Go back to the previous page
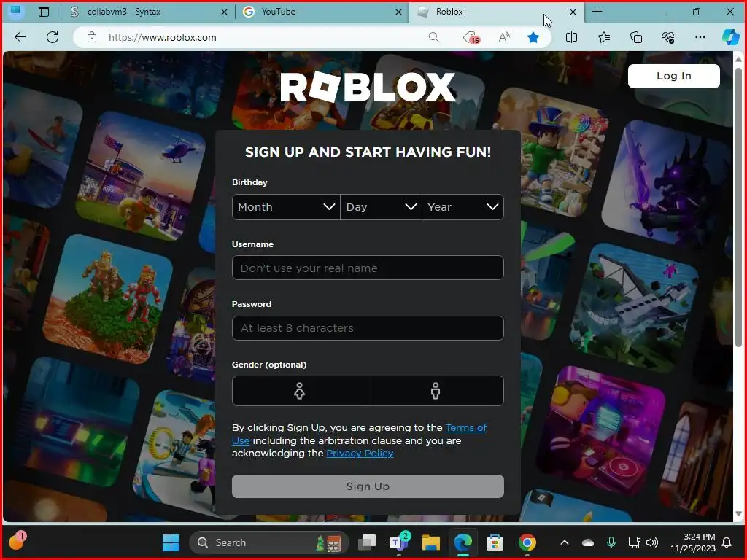 [x=20, y=37]
